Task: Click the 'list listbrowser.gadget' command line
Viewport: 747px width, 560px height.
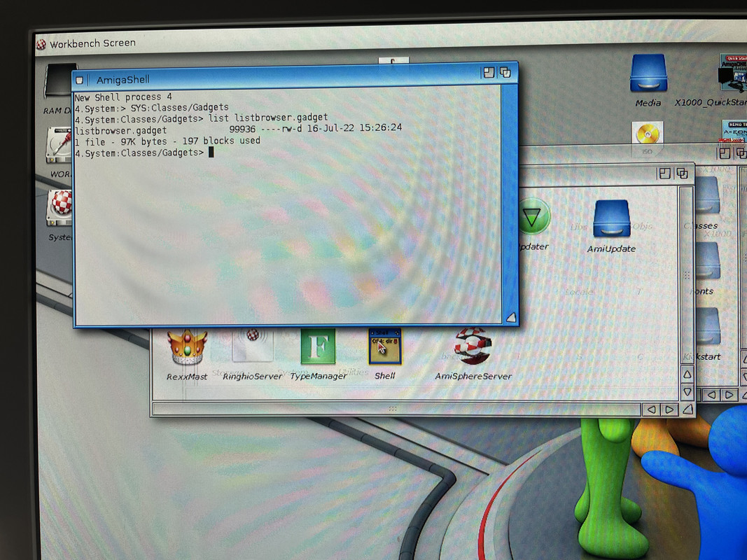Action: pos(201,118)
